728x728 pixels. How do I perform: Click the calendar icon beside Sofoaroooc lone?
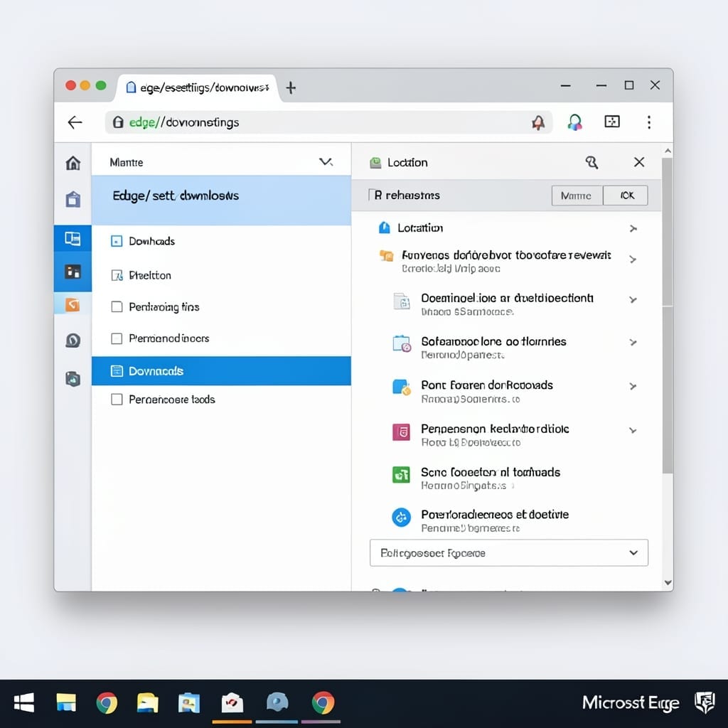click(x=402, y=343)
